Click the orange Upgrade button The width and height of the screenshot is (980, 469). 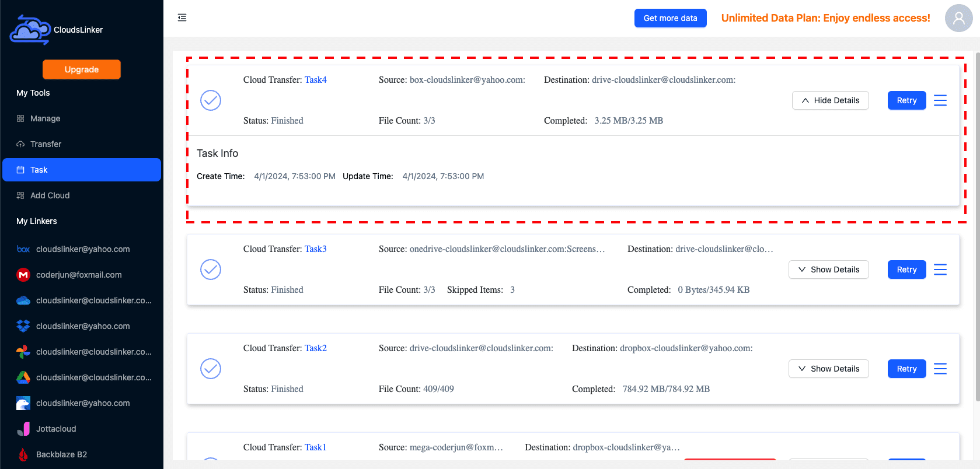point(82,69)
